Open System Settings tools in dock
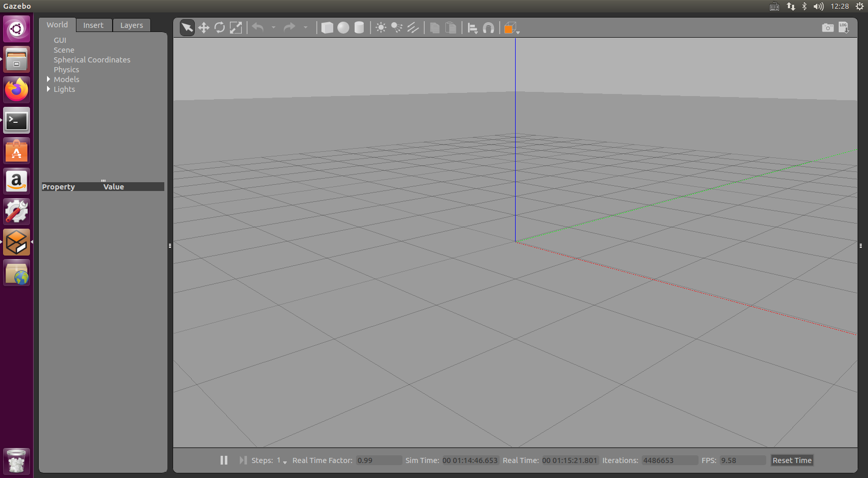 (x=17, y=212)
